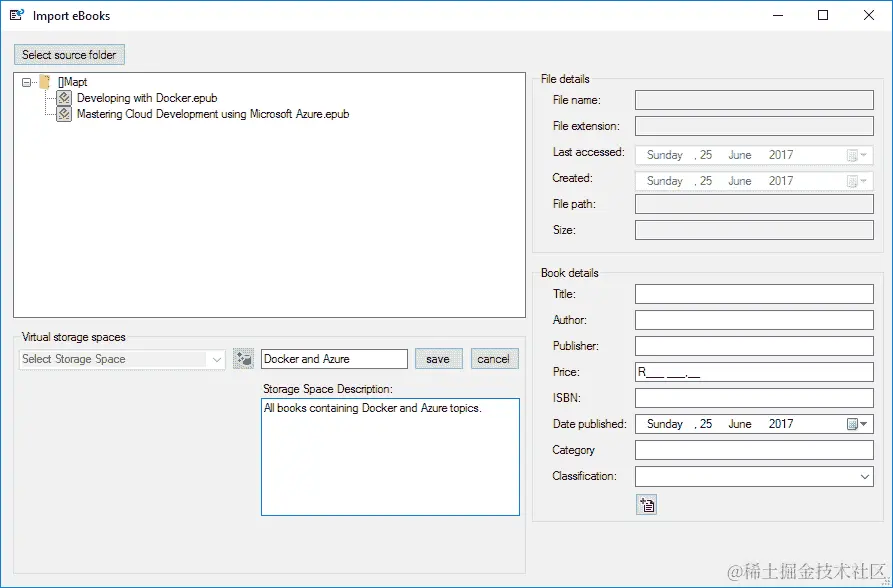Click the Virtual storage spaces group label
Image resolution: width=893 pixels, height=588 pixels.
(x=73, y=337)
